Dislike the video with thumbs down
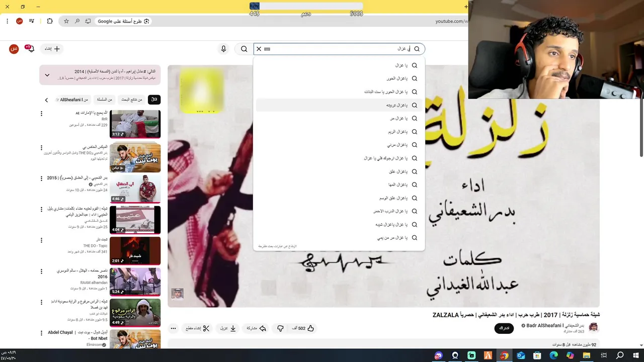 pos(280,328)
